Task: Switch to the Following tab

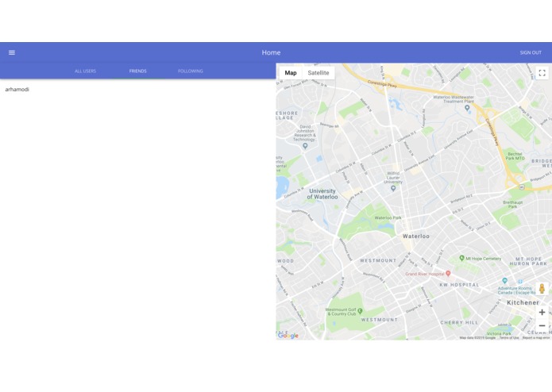Action: click(x=190, y=71)
